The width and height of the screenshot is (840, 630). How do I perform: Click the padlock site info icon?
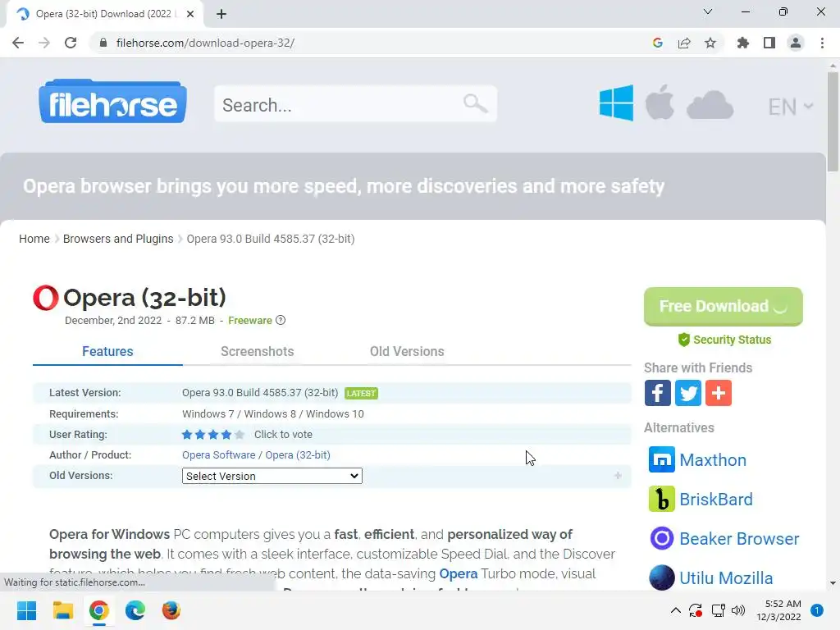pos(103,43)
